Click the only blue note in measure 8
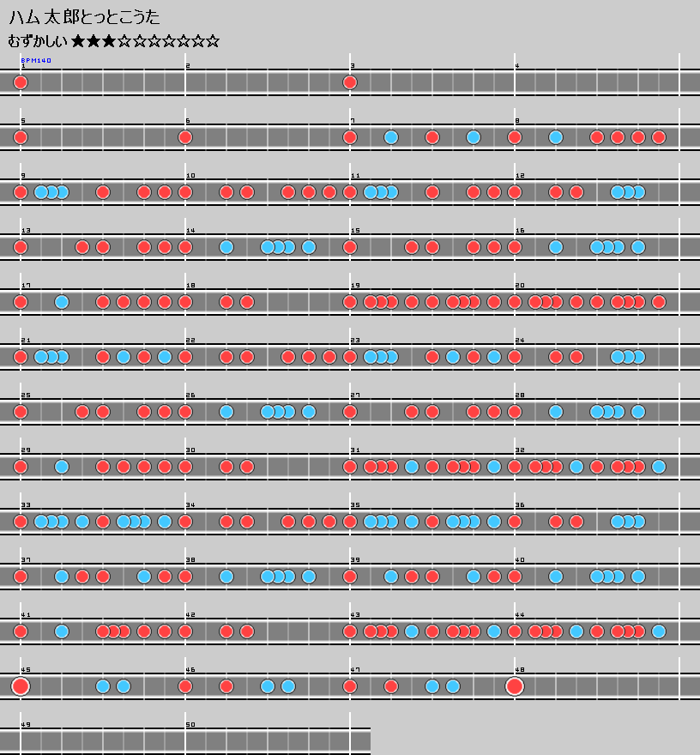Viewport: 700px width, 755px height. pyautogui.click(x=556, y=137)
